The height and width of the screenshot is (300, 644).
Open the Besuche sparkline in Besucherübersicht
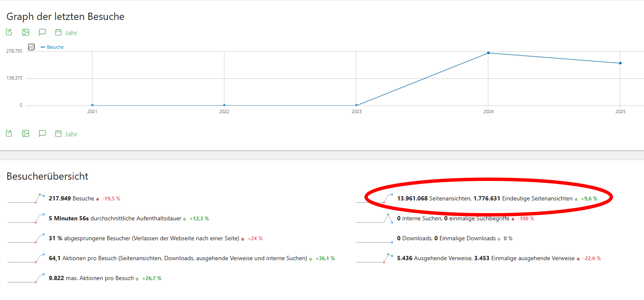tap(26, 198)
